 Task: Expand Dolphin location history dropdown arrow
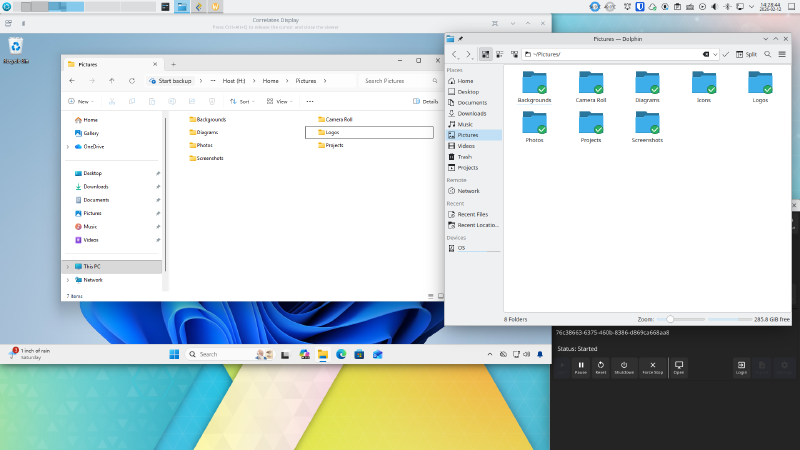pos(715,54)
